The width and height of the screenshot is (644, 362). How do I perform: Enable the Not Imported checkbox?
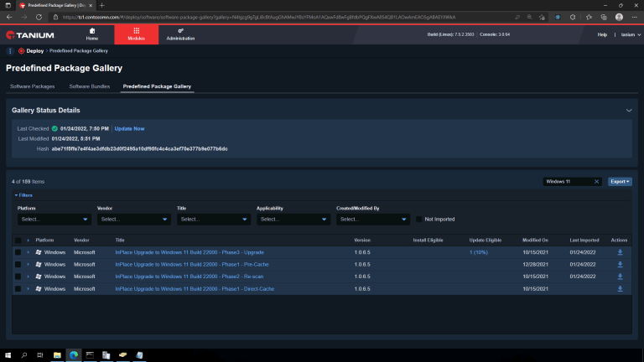(x=419, y=219)
